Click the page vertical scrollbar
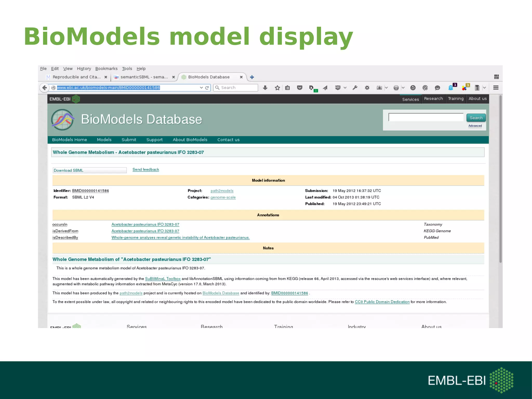This screenshot has width=532, height=399. (x=500, y=179)
